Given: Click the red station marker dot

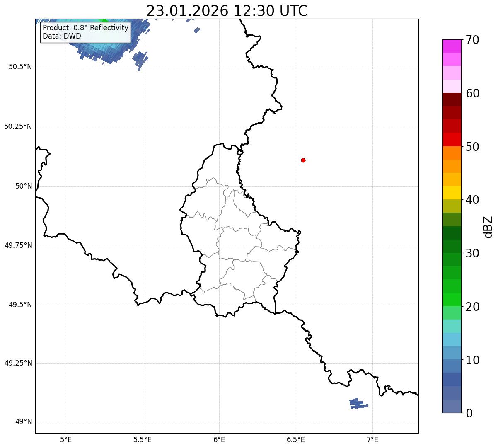Looking at the screenshot, I should [303, 160].
